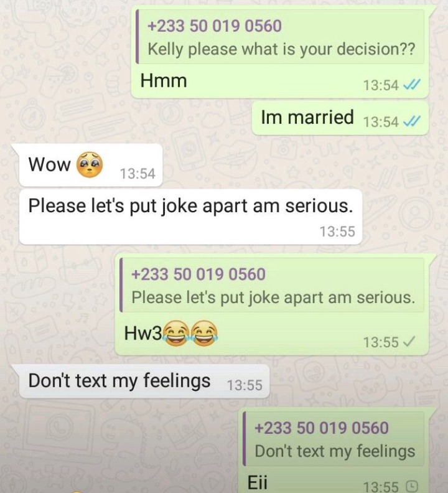Open quoted 'Kelly please what is your decision??' reply

coord(280,37)
